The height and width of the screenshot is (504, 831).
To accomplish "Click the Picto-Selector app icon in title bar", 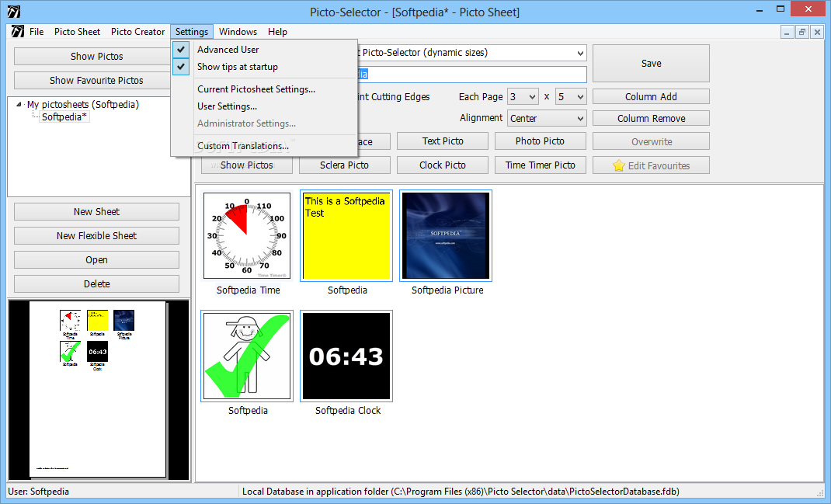I will coord(14,11).
